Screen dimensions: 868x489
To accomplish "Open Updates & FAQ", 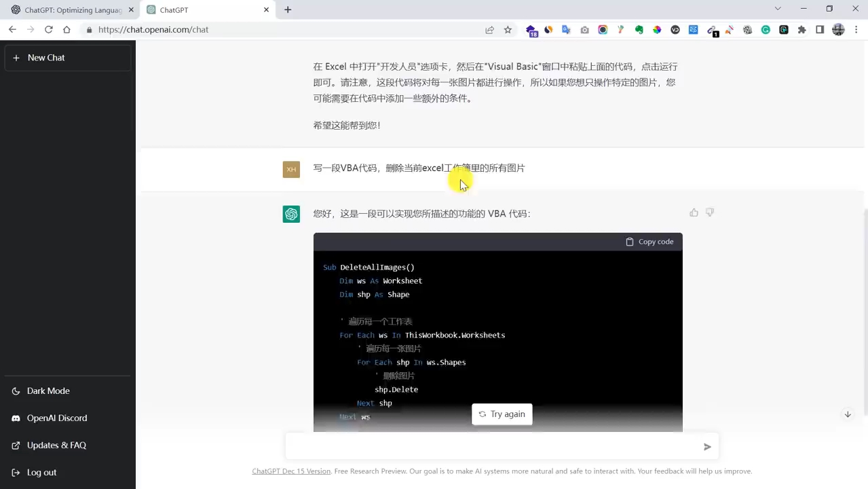I will tap(56, 445).
